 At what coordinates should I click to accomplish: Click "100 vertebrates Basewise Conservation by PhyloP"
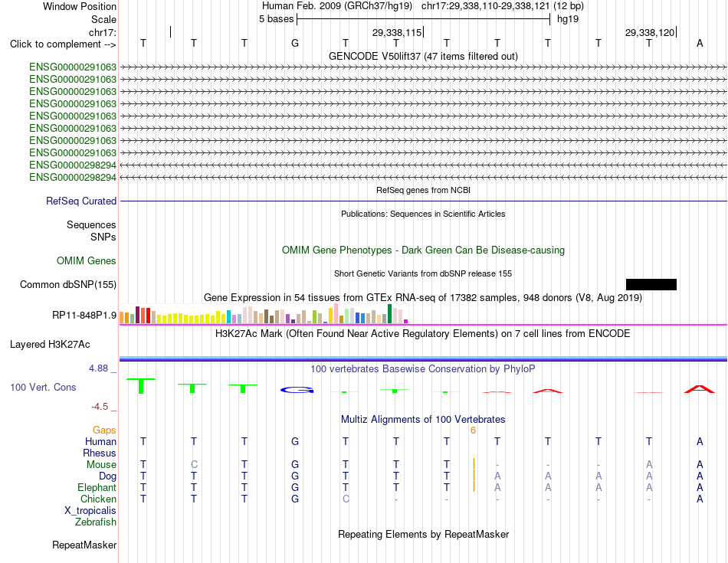coord(423,369)
